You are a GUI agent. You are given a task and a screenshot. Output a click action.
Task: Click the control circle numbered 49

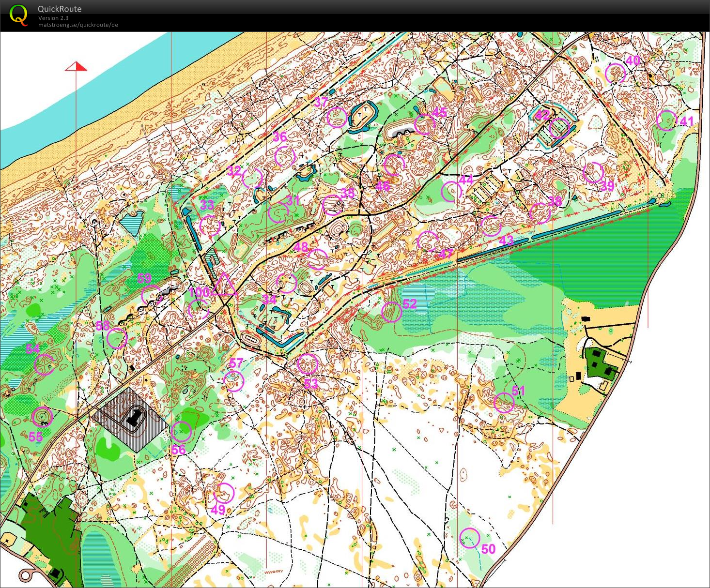[x=224, y=494]
